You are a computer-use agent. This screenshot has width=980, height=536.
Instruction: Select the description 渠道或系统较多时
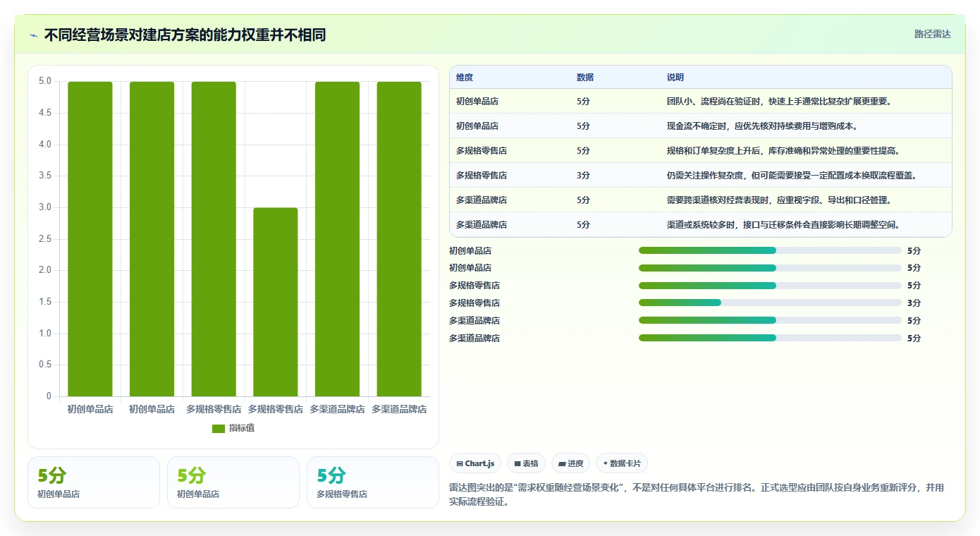[x=783, y=225]
